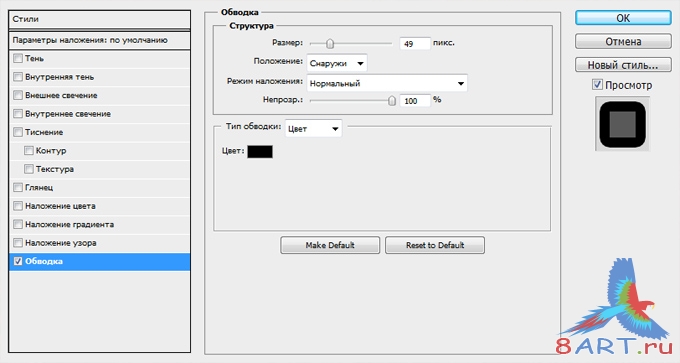Enable the Внешнее свечение checkbox
The height and width of the screenshot is (363, 680).
[18, 95]
